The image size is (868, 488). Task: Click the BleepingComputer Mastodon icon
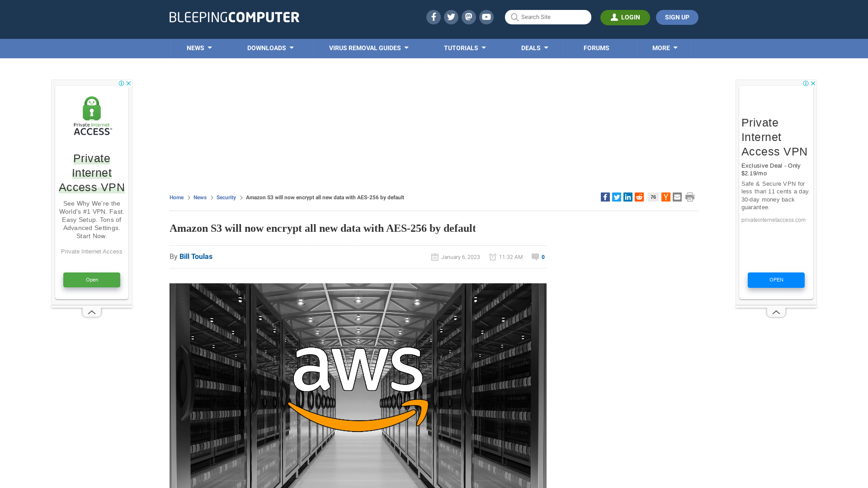pos(468,17)
